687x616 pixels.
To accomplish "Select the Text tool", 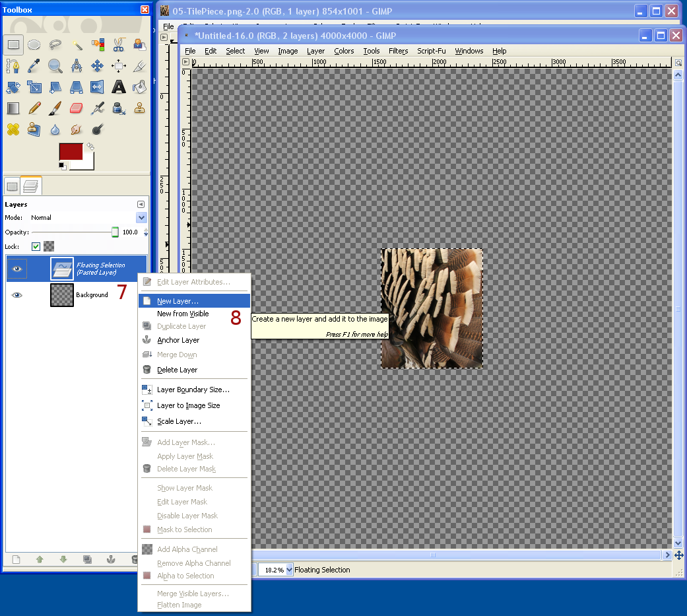I will point(119,87).
